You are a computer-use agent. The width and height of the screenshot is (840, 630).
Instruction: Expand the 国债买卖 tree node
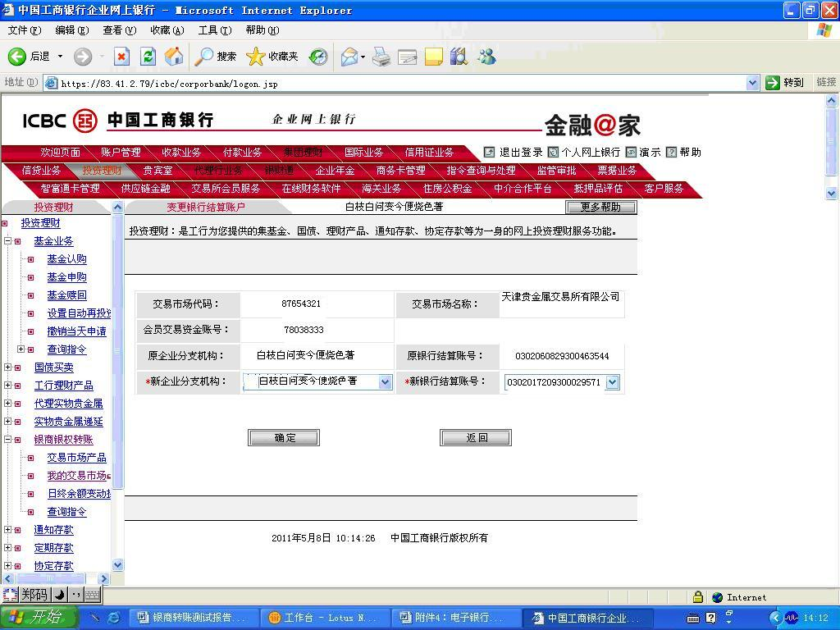click(x=8, y=367)
